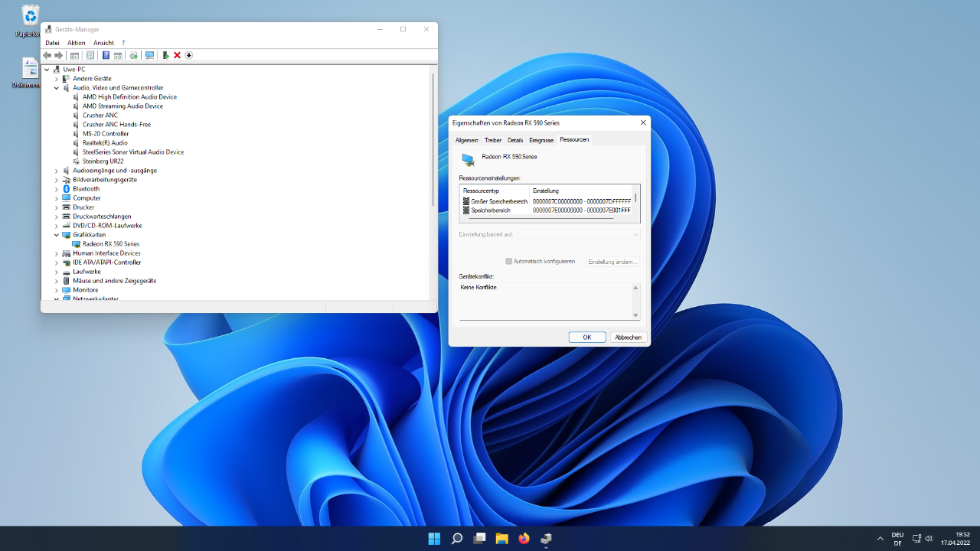Collapse the Grafikkarten node
This screenshot has height=551, width=980.
(57, 235)
